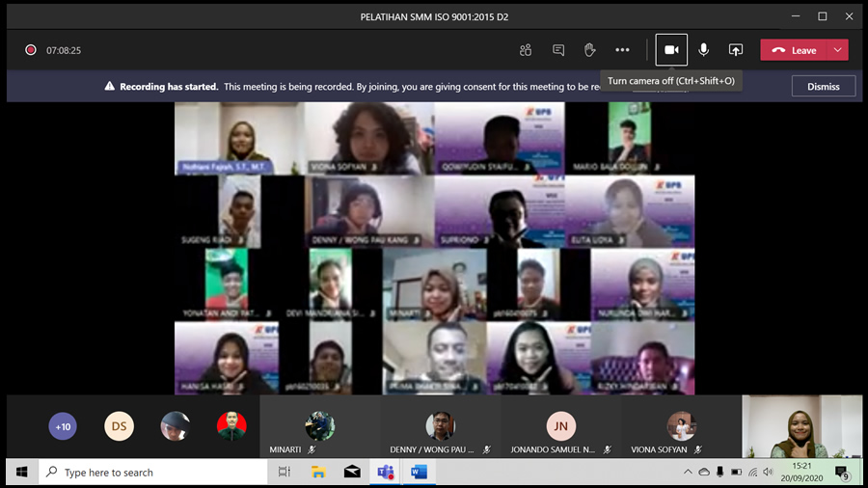Show hidden system tray icons
The image size is (868, 488).
pyautogui.click(x=688, y=473)
